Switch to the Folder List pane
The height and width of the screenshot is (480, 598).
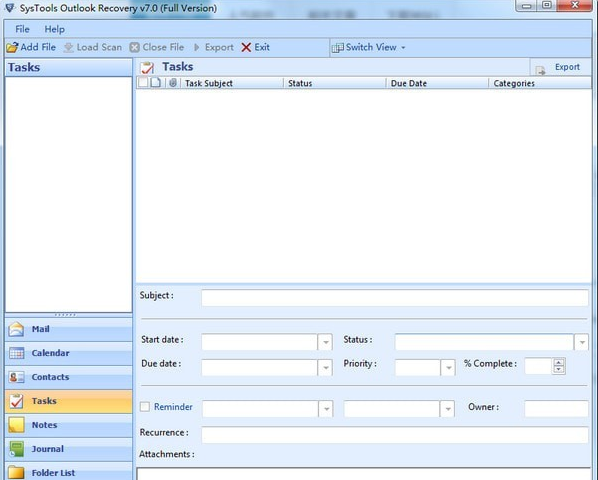(69, 471)
